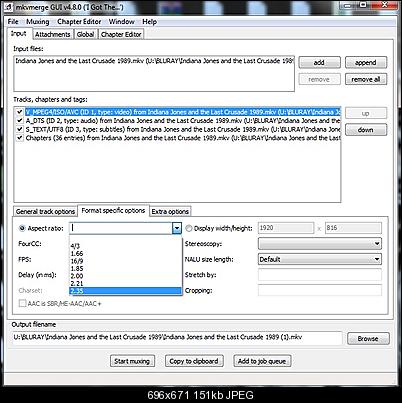Viewport: 402px width, 403px height.
Task: Select the Format specific options tab
Action: point(113,210)
